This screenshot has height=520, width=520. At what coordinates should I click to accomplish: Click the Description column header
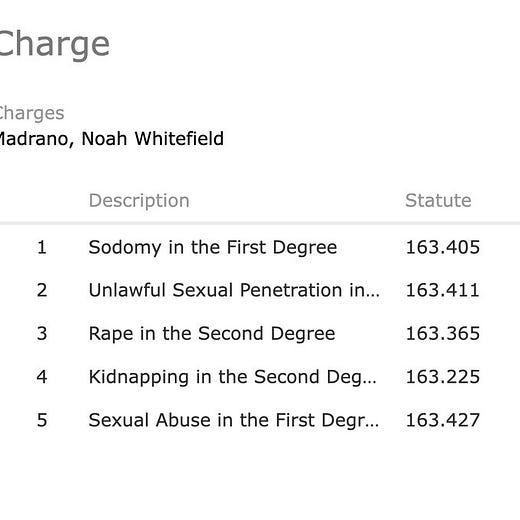click(x=139, y=201)
